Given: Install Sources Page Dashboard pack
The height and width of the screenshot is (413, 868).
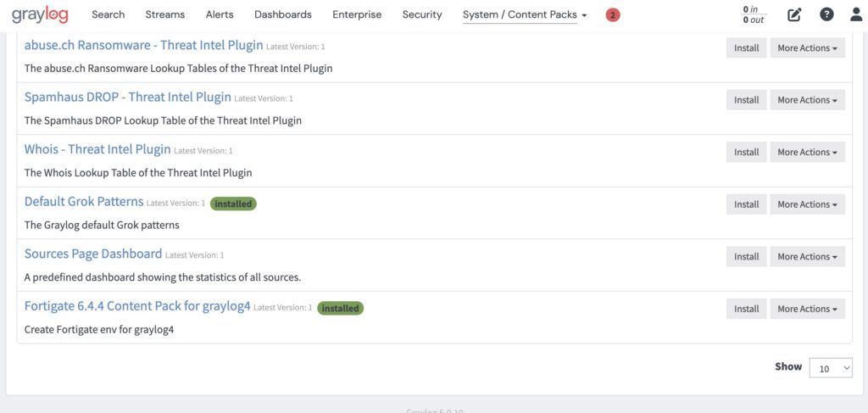Looking at the screenshot, I should tap(746, 256).
